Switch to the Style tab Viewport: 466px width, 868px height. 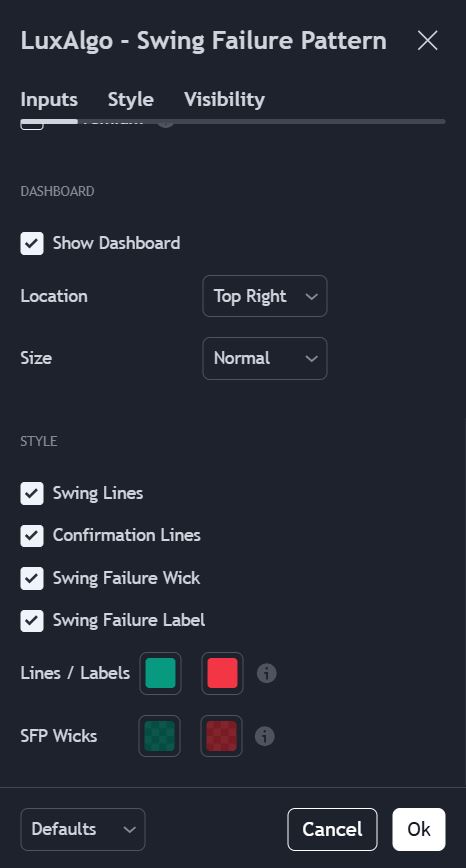click(x=131, y=100)
